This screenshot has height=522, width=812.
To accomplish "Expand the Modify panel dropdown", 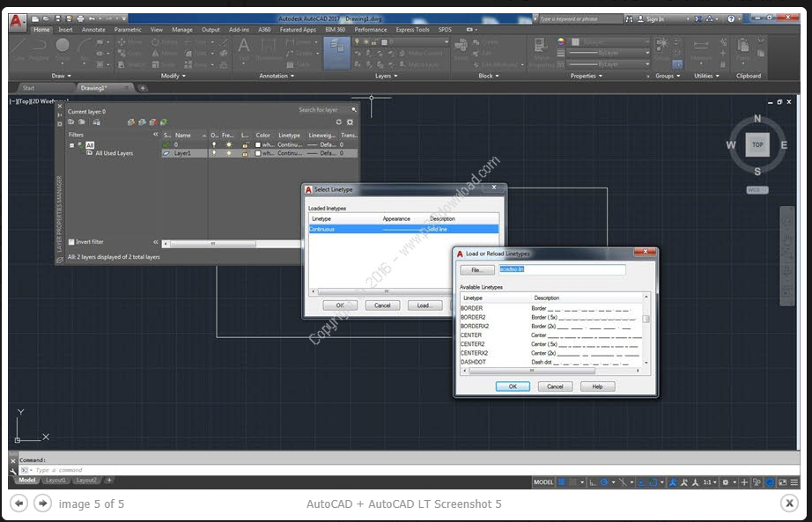I will (x=173, y=76).
